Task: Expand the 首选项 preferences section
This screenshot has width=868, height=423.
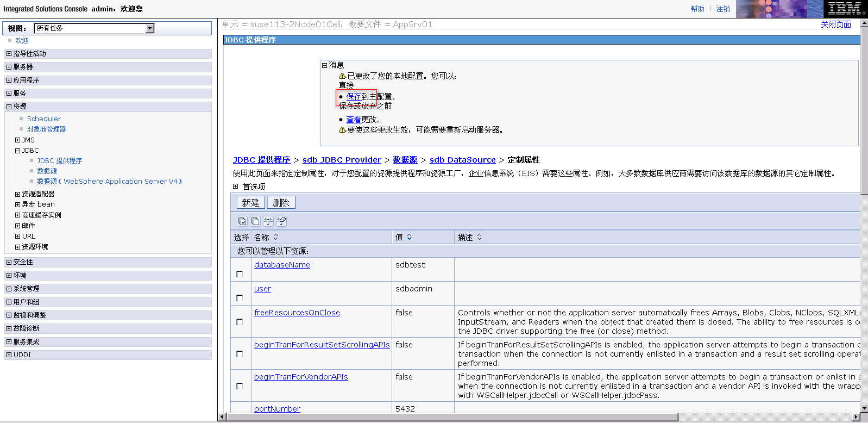Action: pos(236,186)
